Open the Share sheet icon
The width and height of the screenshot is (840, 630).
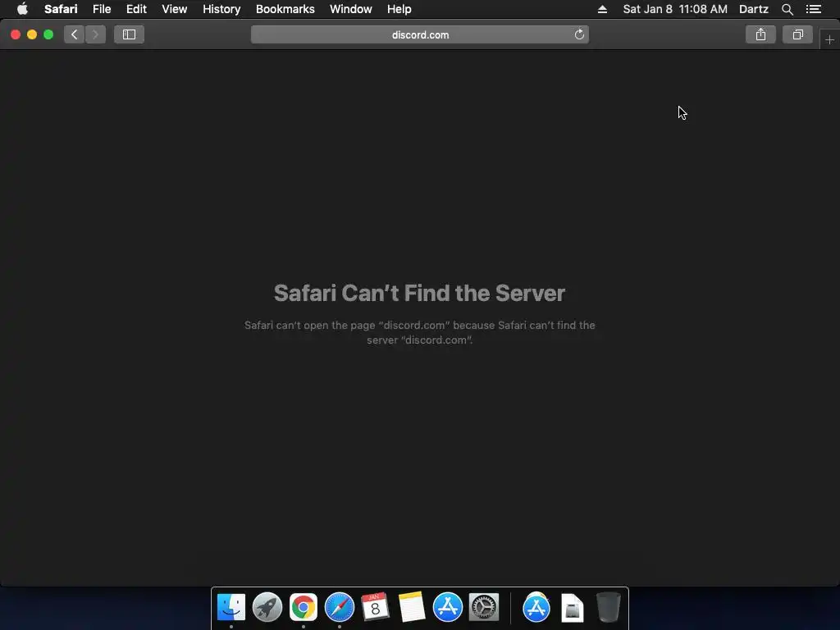[x=760, y=34]
